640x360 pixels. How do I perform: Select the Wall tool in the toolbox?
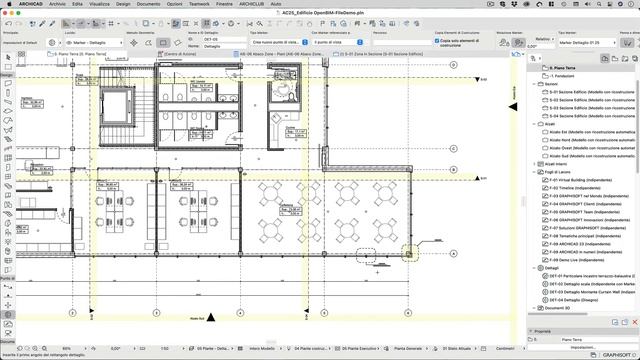8,83
